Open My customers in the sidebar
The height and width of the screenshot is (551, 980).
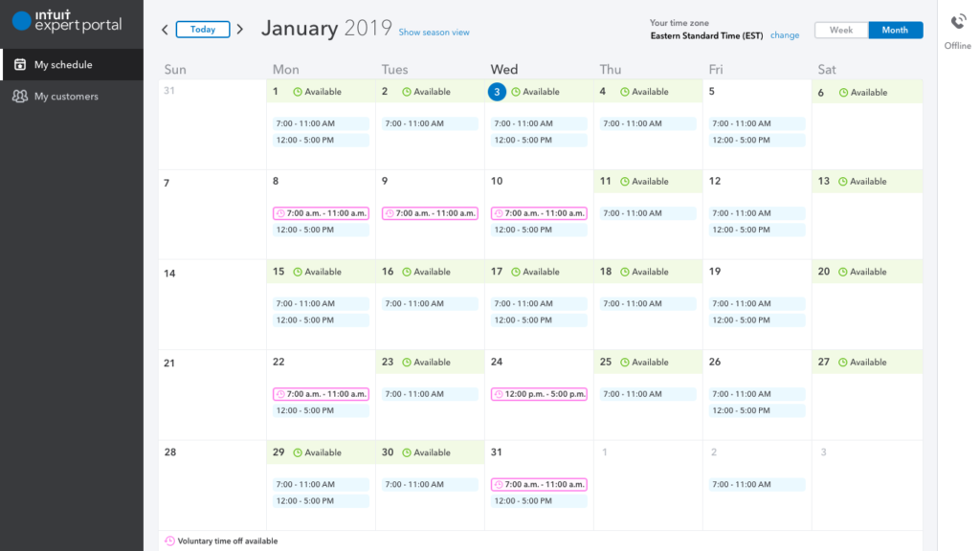66,97
